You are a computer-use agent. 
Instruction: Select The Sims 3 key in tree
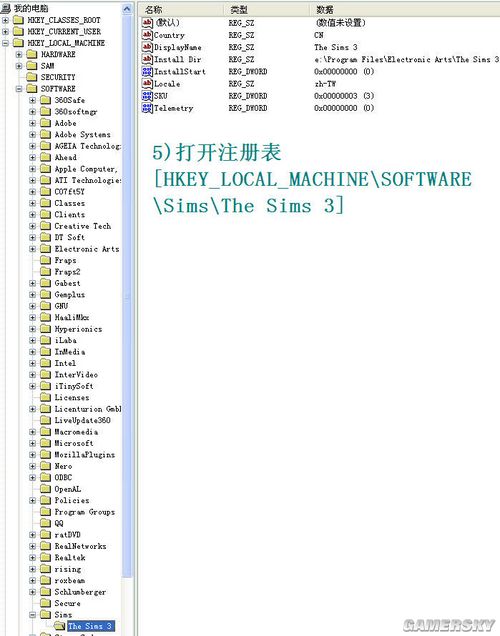pos(90,626)
